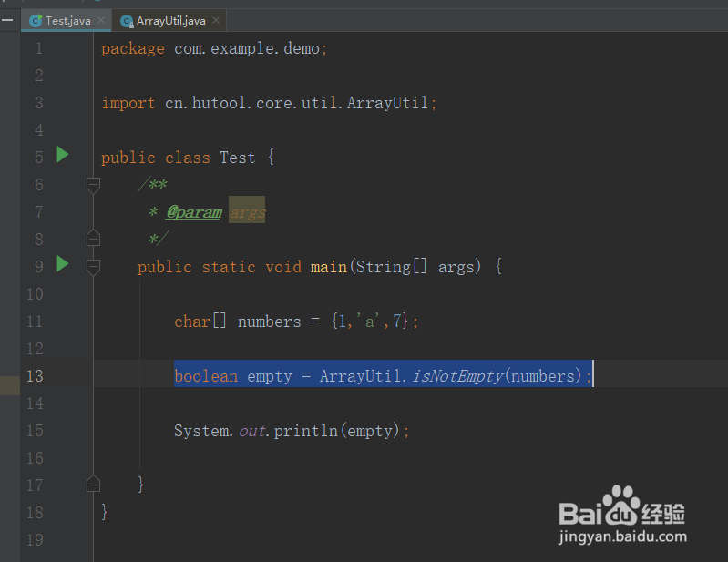Screen dimensions: 728x562
Task: Click the public keyword on line 5
Action: pyautogui.click(x=128, y=158)
